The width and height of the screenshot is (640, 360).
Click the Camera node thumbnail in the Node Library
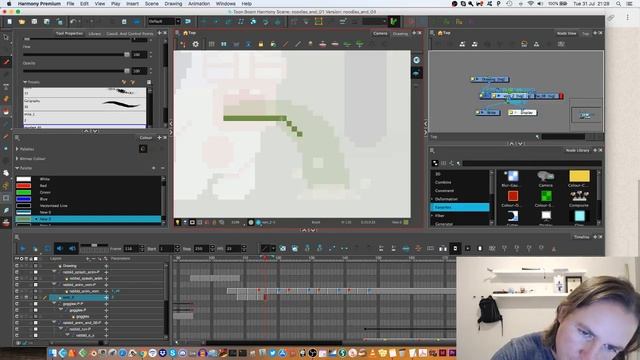point(545,176)
